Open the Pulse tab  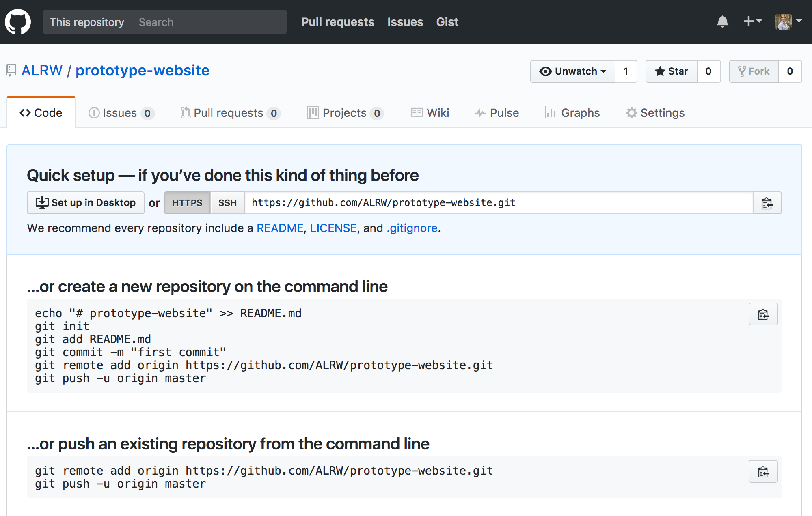497,113
